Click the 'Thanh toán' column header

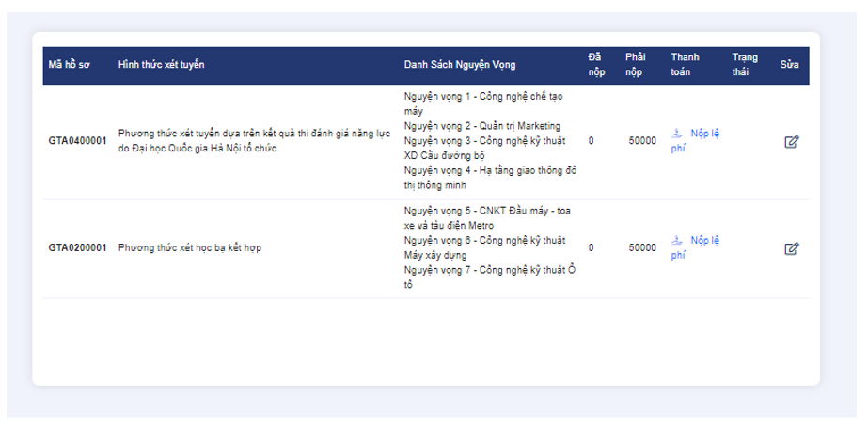pyautogui.click(x=686, y=65)
